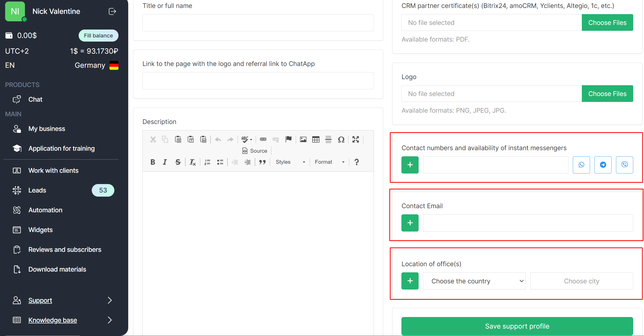Open Choose the country dropdown
This screenshot has width=644, height=336.
click(x=474, y=281)
